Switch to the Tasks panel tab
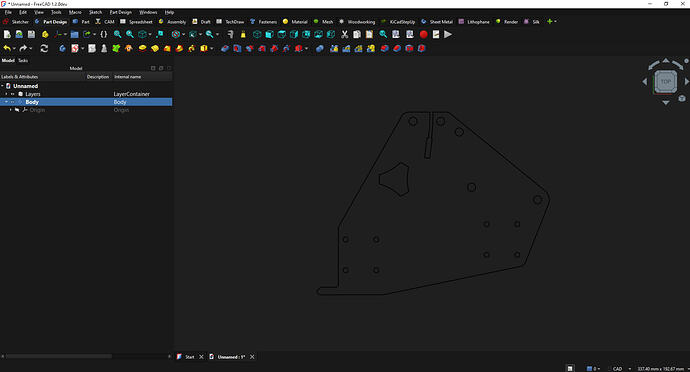 [x=23, y=60]
